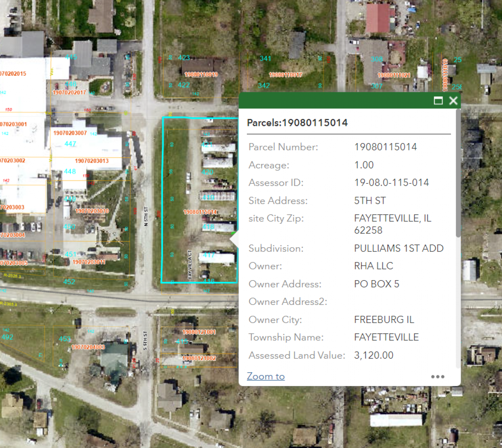Screen dimensions: 502x448
Task: Click parcel label 19080111021
Action: click(x=394, y=75)
